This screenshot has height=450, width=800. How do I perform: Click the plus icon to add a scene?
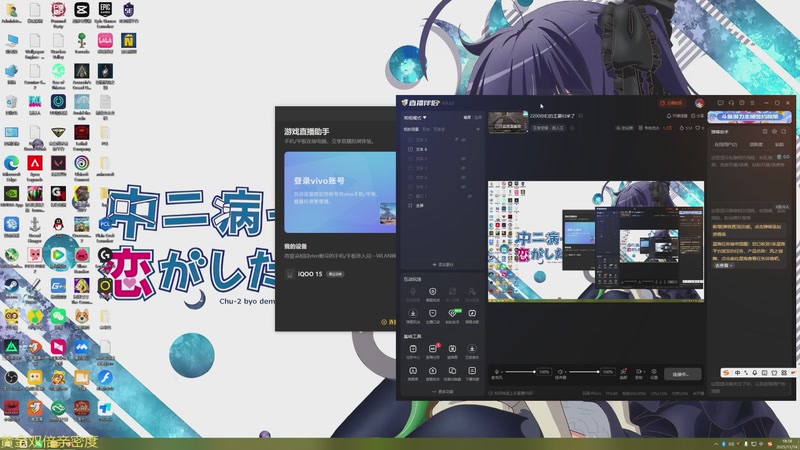coord(478,129)
